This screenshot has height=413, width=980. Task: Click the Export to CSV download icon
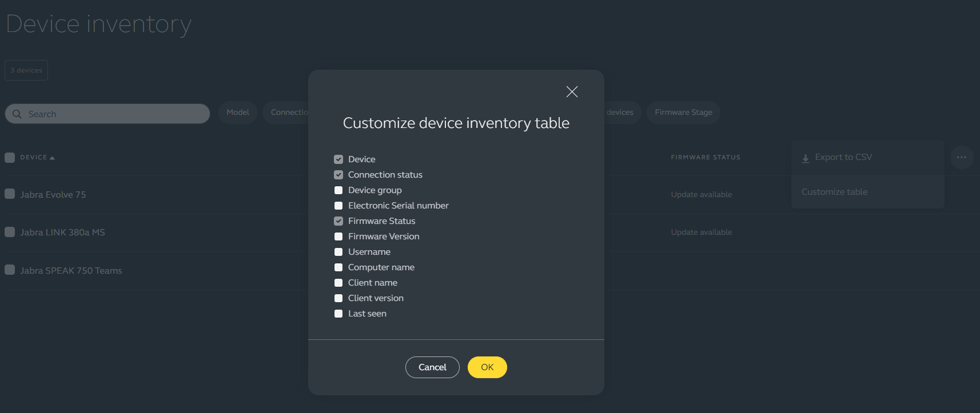tap(806, 158)
